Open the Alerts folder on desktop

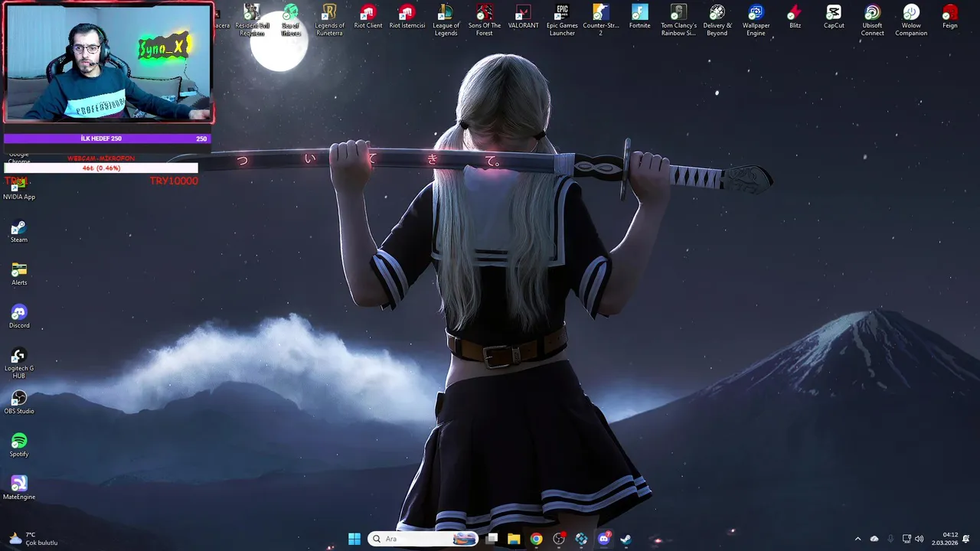click(19, 274)
